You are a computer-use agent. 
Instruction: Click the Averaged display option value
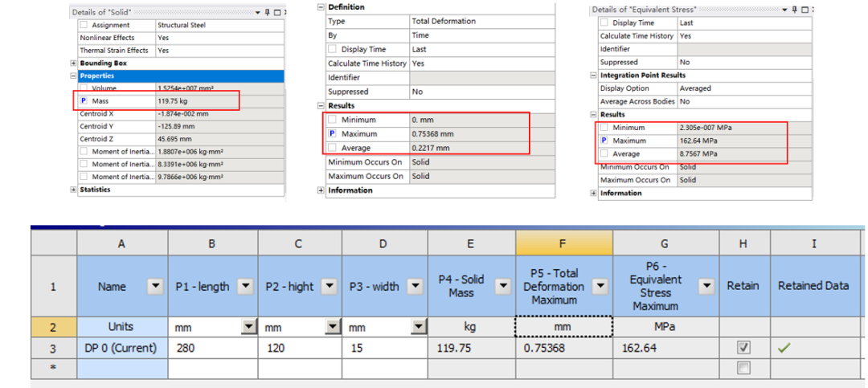pyautogui.click(x=744, y=88)
